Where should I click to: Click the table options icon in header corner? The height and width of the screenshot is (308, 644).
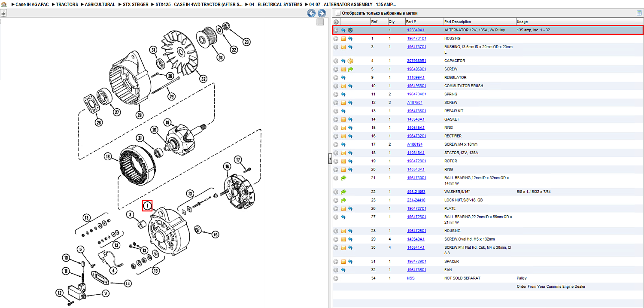tap(639, 13)
